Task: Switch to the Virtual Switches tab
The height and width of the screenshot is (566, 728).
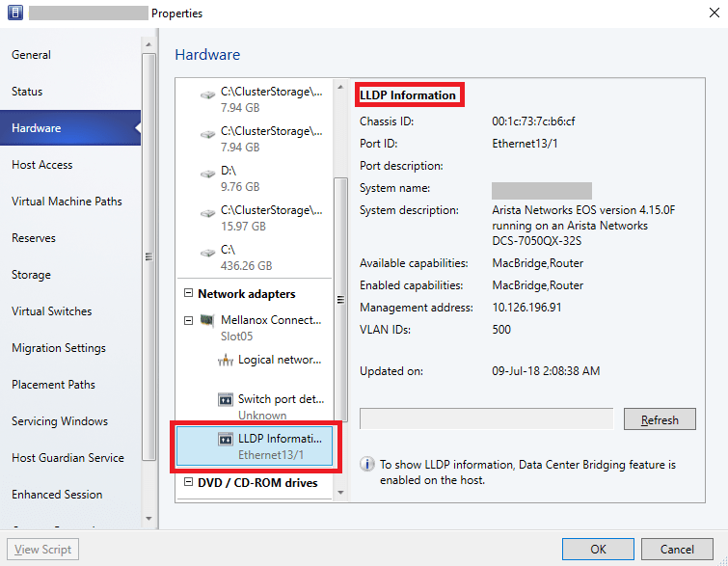Action: [52, 311]
